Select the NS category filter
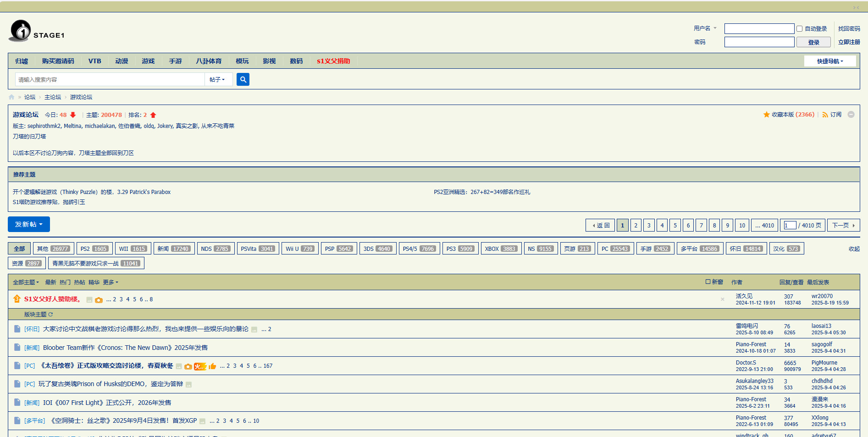 (541, 249)
